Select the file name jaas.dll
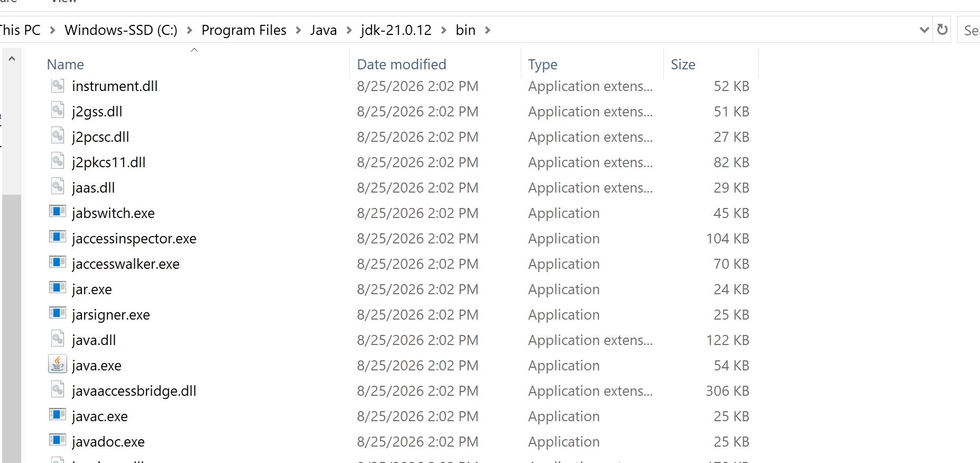The width and height of the screenshot is (980, 463). [94, 188]
